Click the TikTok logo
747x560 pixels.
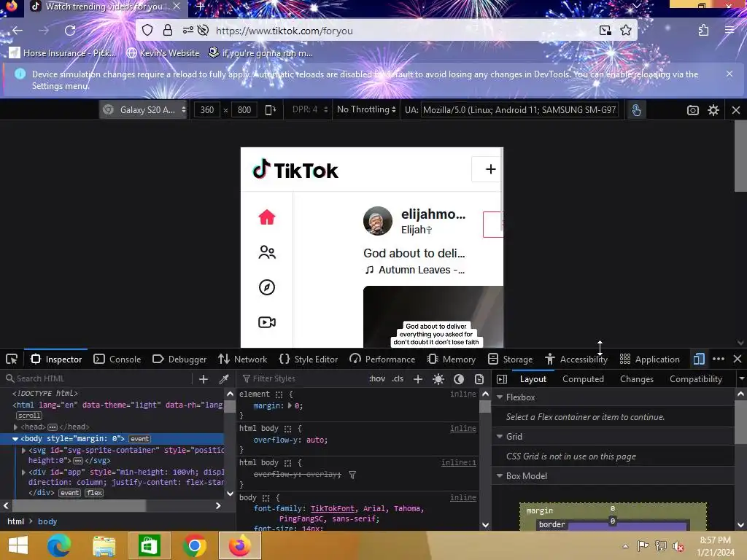click(295, 169)
